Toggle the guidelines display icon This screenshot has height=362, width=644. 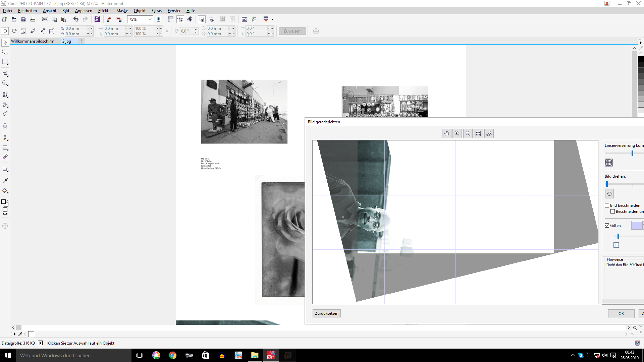click(180, 19)
